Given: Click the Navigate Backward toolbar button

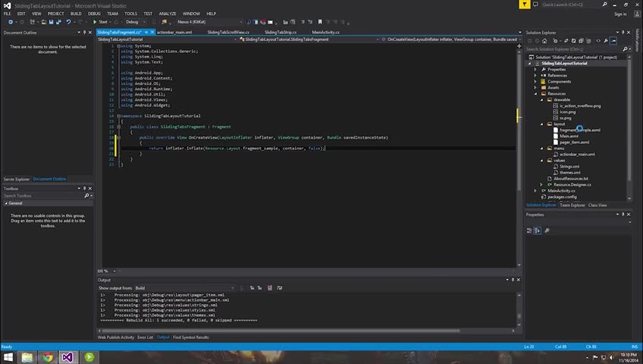Looking at the screenshot, I should point(11,22).
